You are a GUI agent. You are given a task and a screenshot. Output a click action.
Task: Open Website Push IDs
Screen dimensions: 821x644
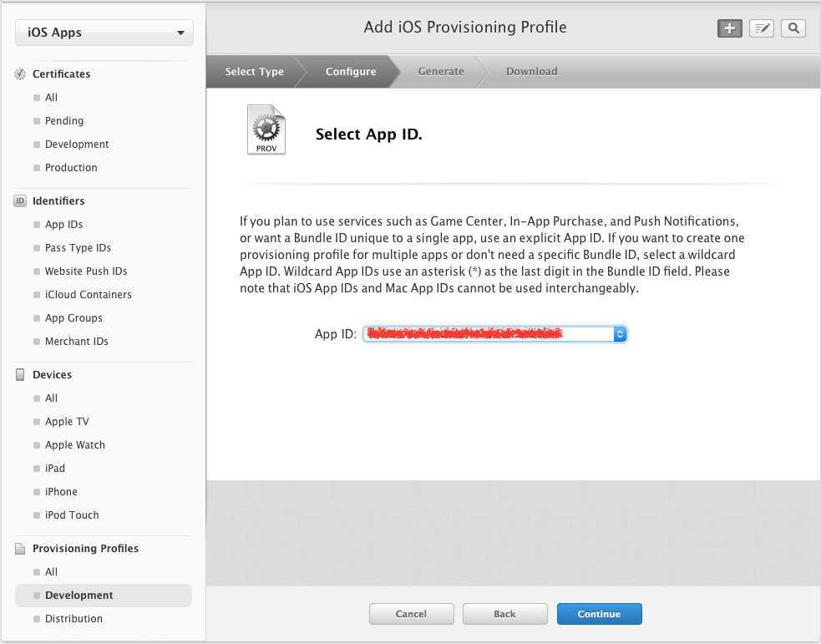(x=86, y=271)
